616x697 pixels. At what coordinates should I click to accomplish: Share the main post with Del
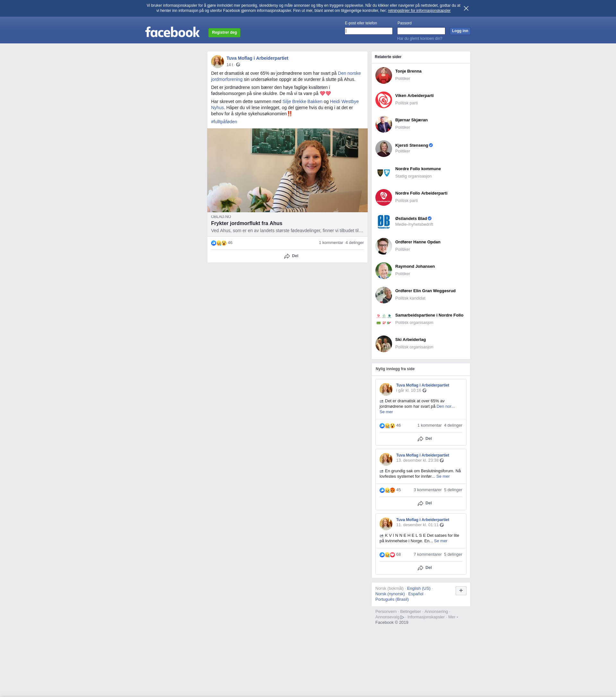coord(291,256)
